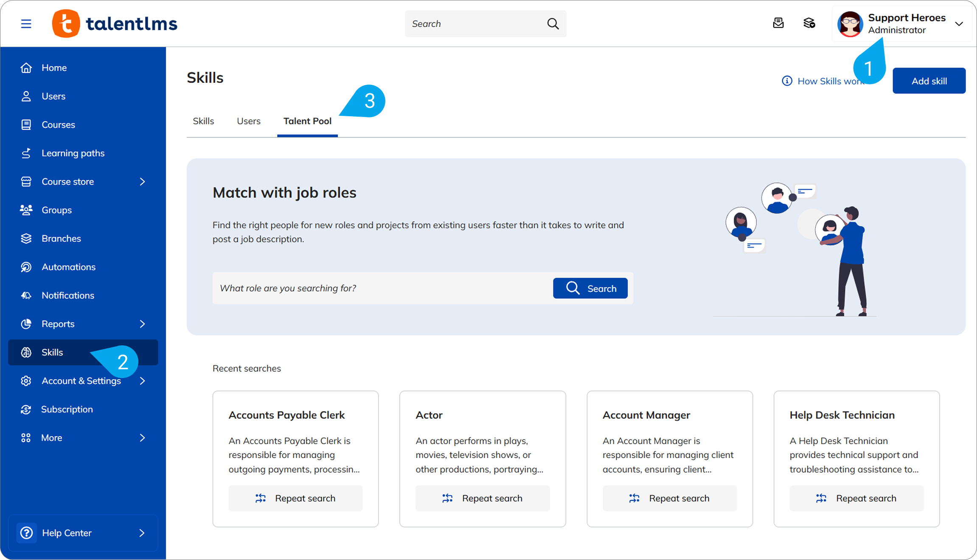Click the magnifier icon in top search
977x560 pixels.
(553, 24)
